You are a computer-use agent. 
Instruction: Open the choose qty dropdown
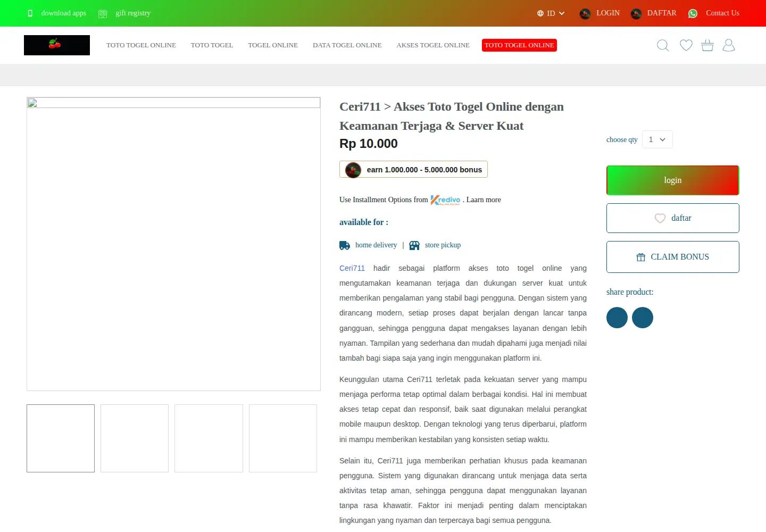point(657,139)
